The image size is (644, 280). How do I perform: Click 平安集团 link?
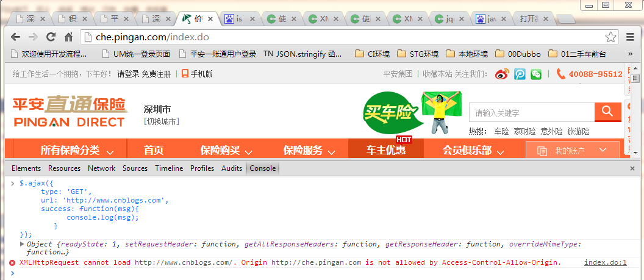click(x=398, y=74)
